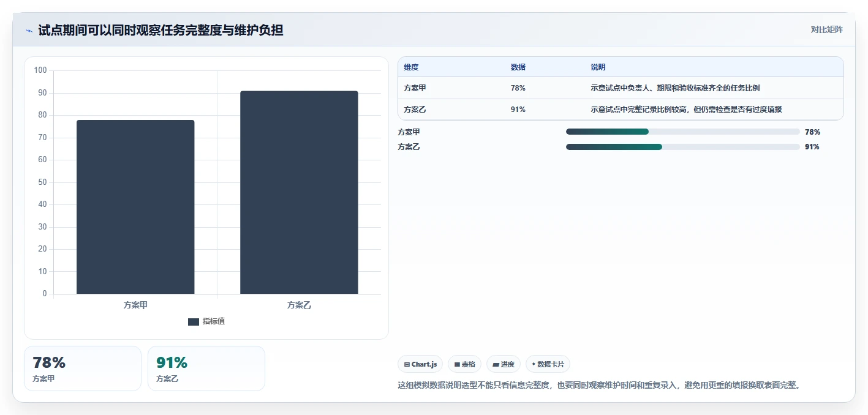The image size is (868, 415).
Task: Click the 78% value beside progress bar
Action: click(812, 132)
